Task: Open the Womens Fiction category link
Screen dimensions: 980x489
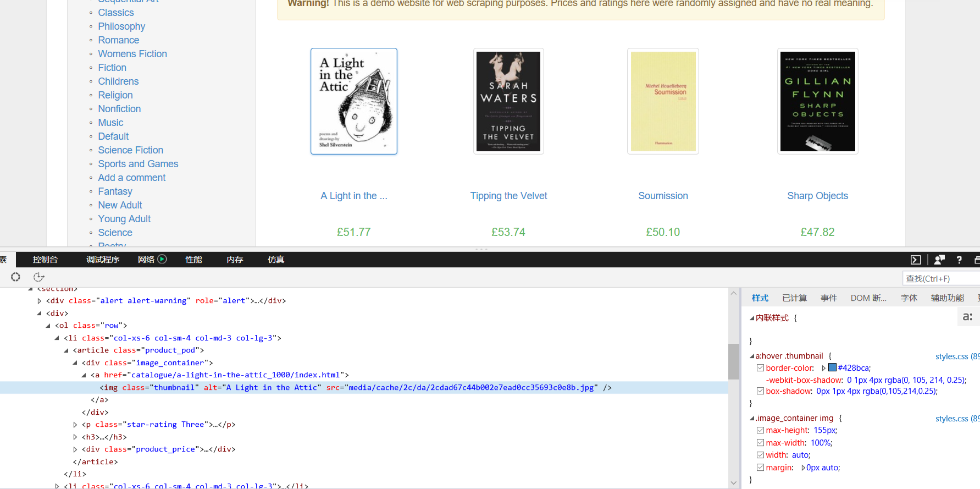Action: 132,54
